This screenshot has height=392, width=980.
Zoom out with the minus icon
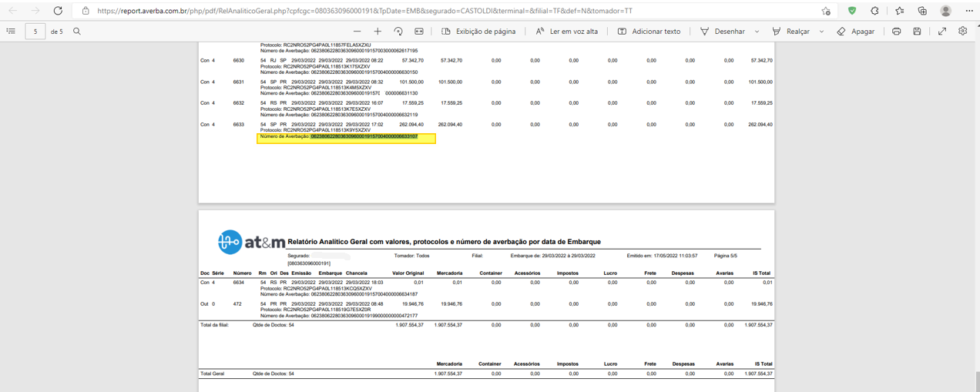[357, 32]
